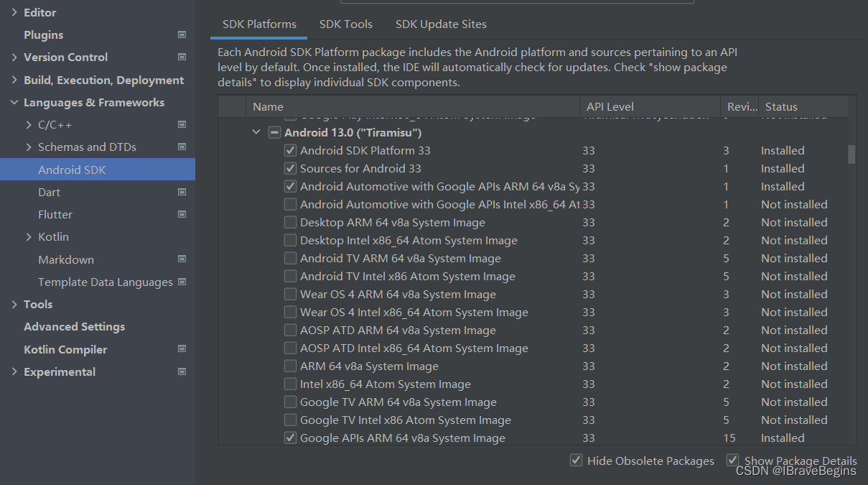Expand the Kotlin settings node

29,237
